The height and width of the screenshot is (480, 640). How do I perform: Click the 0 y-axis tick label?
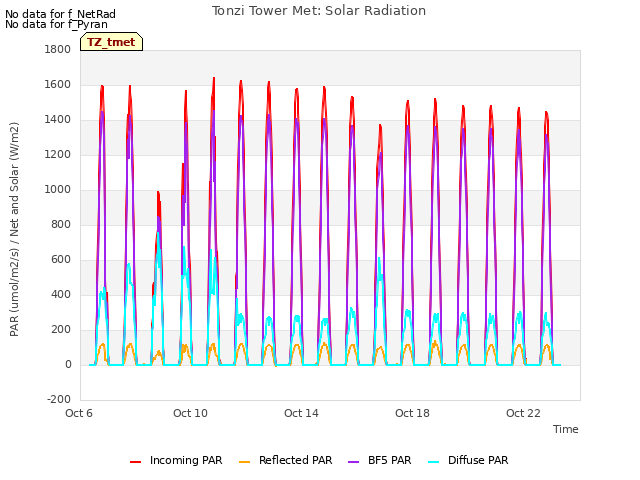(68, 364)
